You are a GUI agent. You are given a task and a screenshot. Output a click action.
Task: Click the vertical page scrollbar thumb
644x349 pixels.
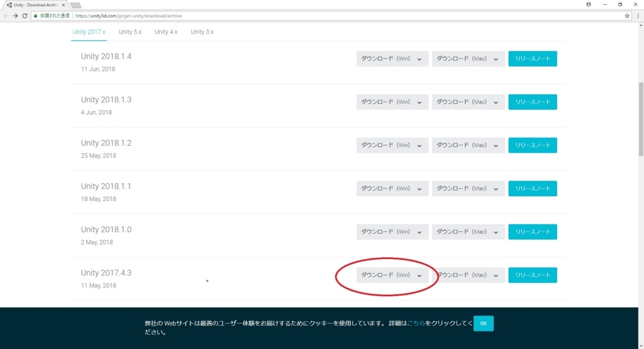tap(641, 119)
